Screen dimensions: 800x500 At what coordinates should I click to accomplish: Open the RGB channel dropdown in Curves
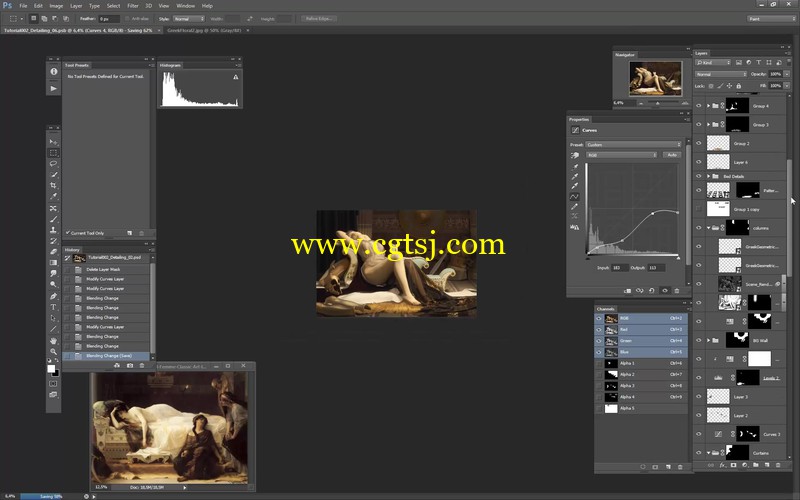(x=621, y=155)
